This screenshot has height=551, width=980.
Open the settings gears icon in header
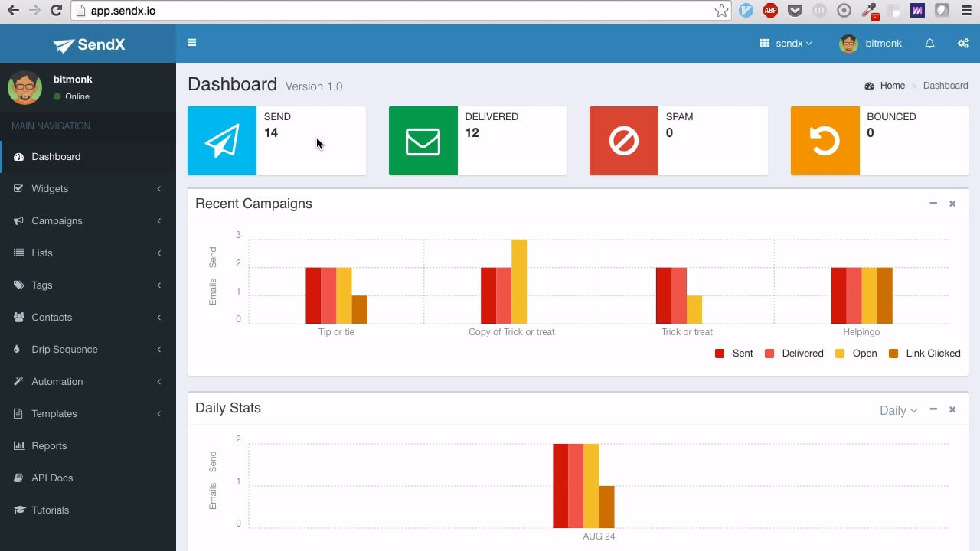click(962, 44)
